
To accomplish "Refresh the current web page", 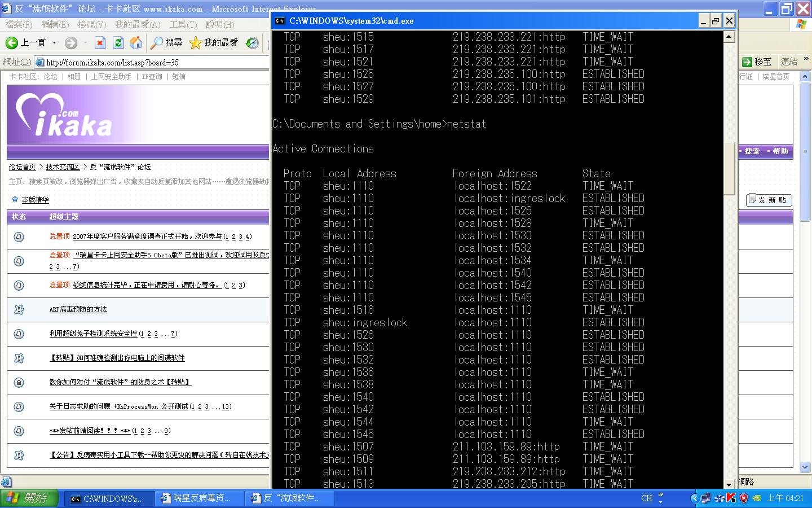I will coord(118,43).
